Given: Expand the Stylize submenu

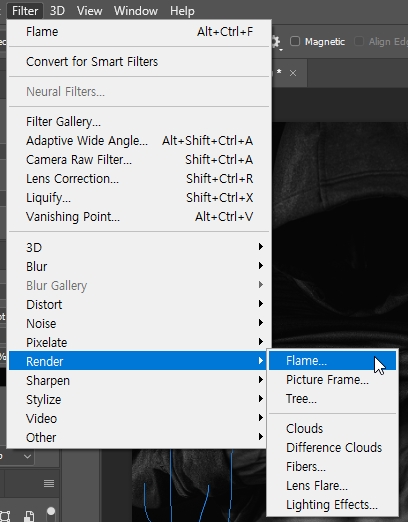Looking at the screenshot, I should [x=139, y=399].
